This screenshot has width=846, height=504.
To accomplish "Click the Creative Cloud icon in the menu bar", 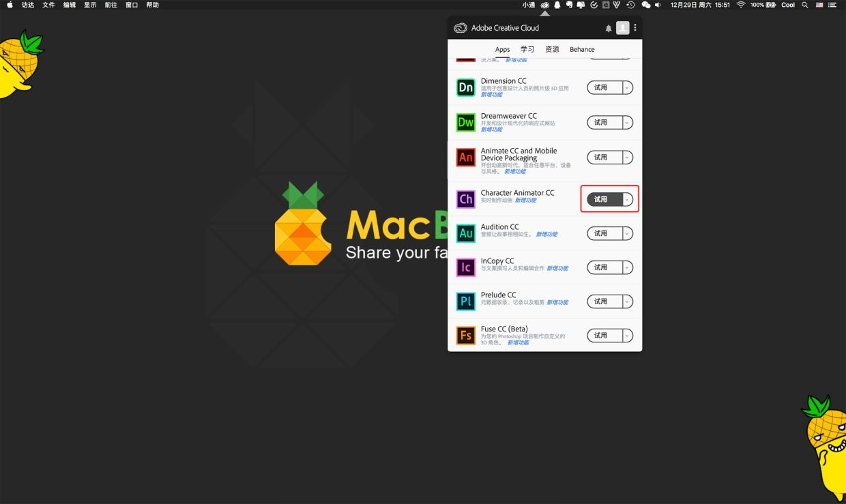I will click(x=545, y=5).
